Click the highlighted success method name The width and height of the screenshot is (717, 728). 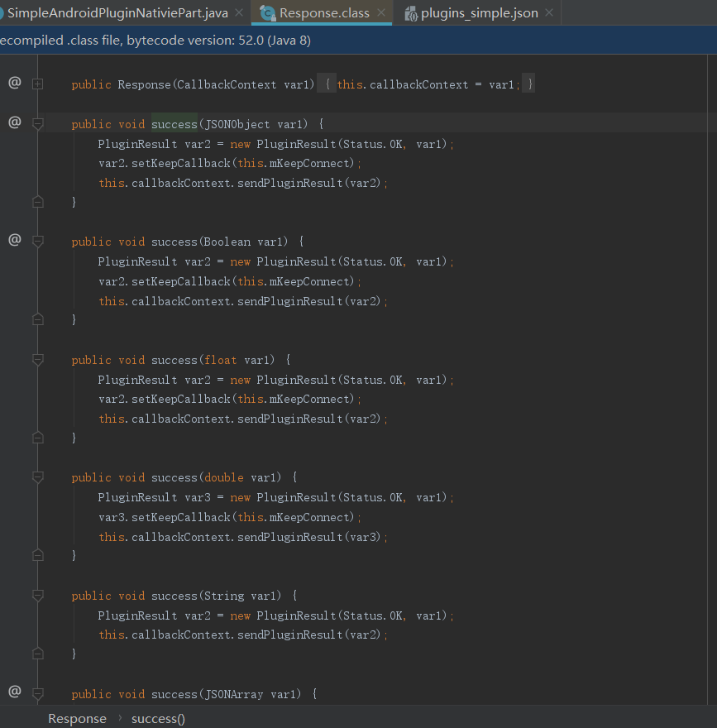(174, 124)
